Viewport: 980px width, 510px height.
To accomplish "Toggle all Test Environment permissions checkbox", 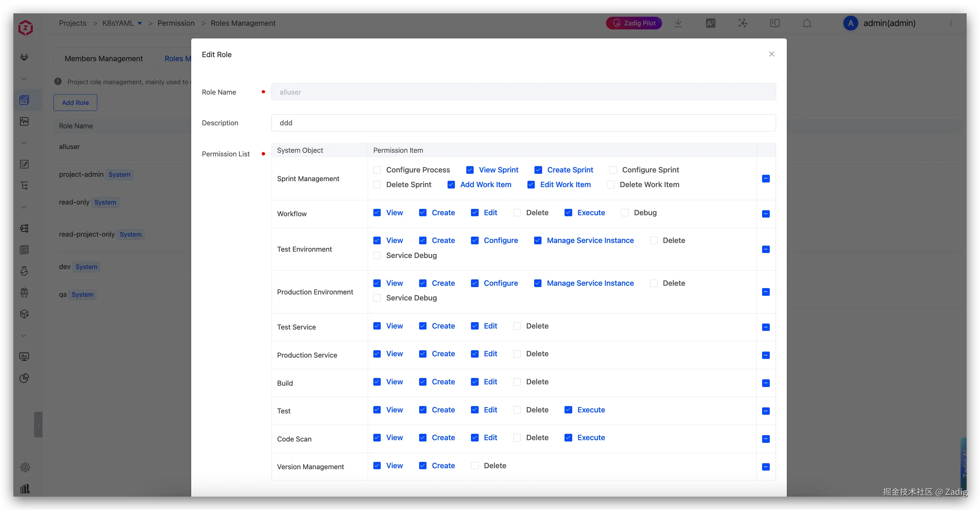I will [766, 249].
